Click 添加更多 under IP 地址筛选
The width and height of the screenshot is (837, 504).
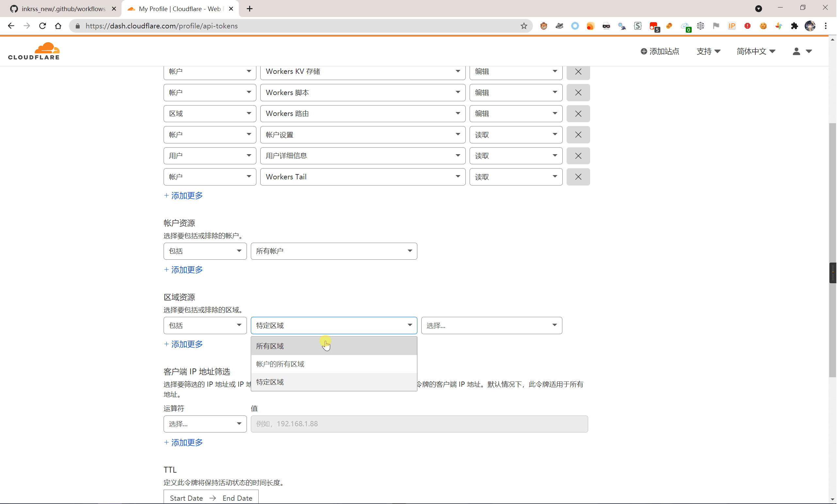pyautogui.click(x=183, y=443)
